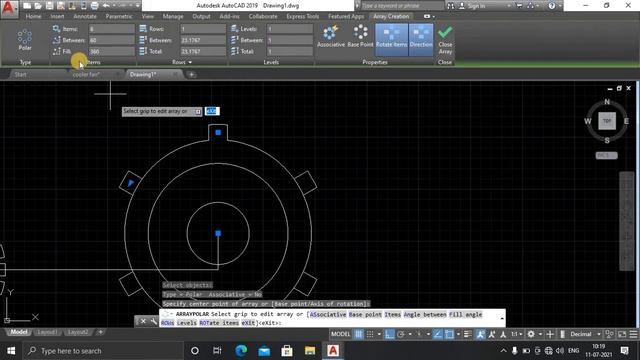
Task: Open the Insert ribbon tab
Action: click(x=58, y=16)
